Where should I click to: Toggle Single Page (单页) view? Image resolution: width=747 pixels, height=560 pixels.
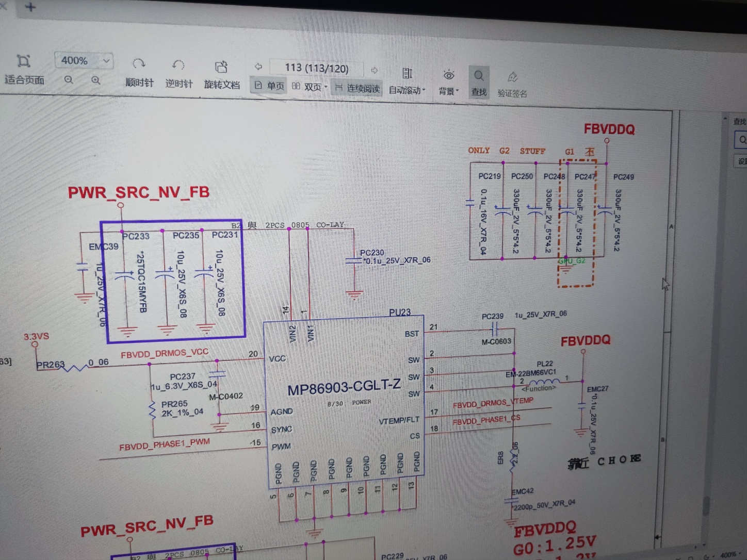[269, 86]
